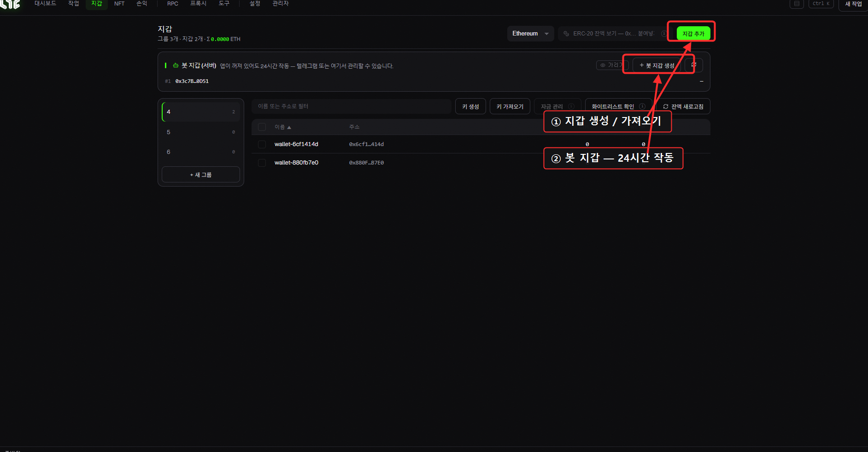Click the green 지갑 추가 button
This screenshot has width=868, height=452.
pyautogui.click(x=693, y=34)
